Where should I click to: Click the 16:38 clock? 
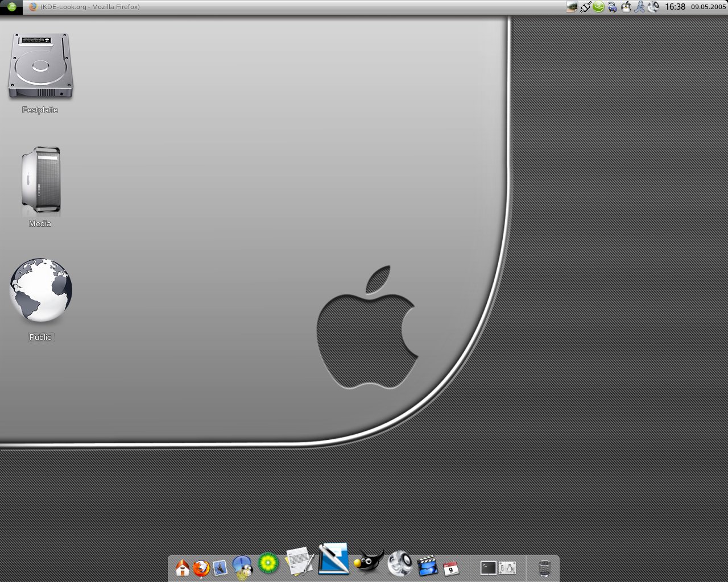point(675,7)
